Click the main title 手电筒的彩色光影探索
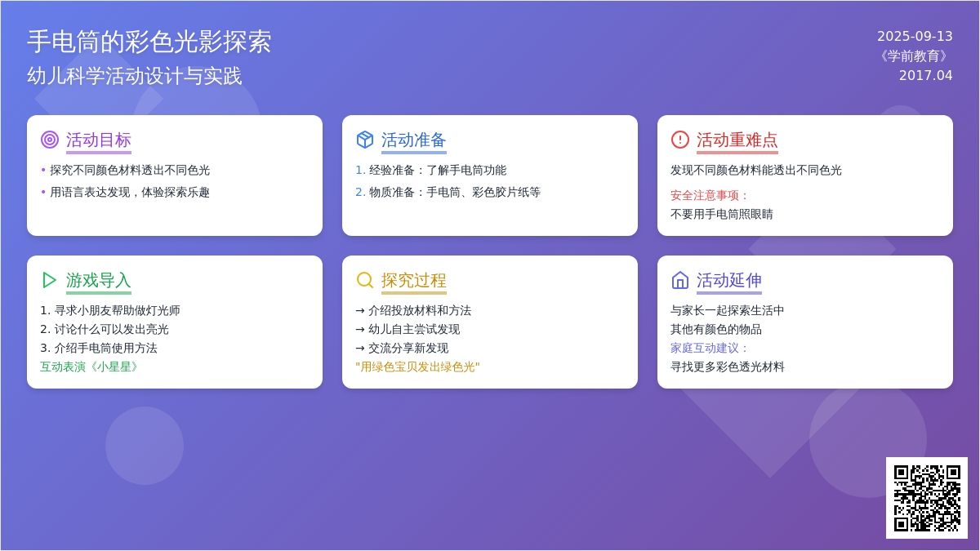 [149, 42]
